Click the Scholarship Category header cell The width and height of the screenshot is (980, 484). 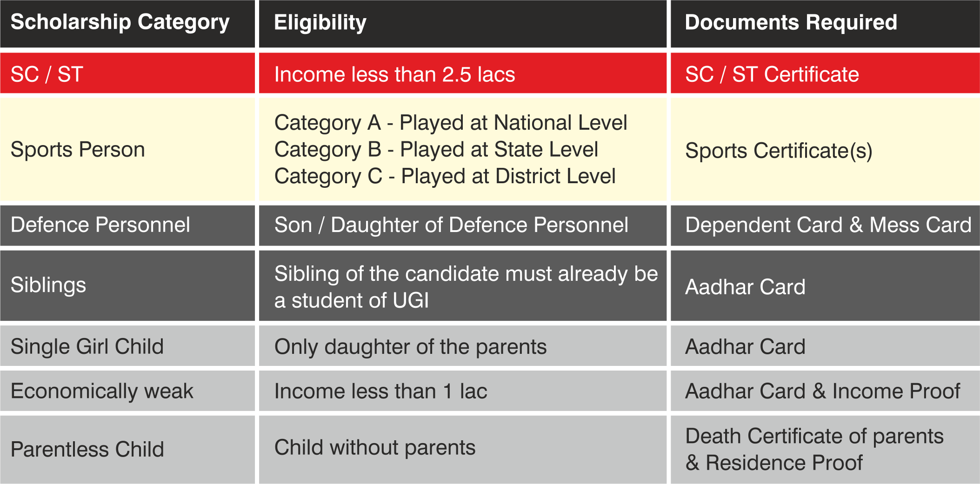pyautogui.click(x=127, y=23)
